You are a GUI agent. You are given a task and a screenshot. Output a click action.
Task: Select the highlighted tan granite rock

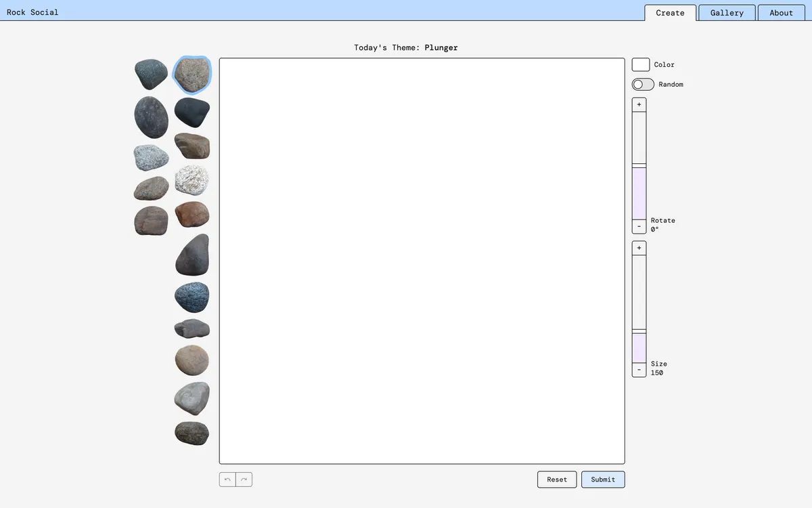[x=192, y=75]
